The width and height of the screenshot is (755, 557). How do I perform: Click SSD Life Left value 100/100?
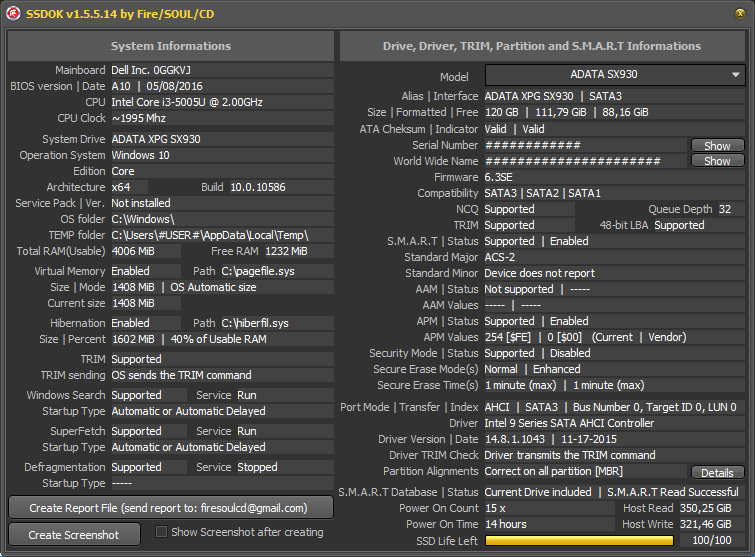click(712, 541)
